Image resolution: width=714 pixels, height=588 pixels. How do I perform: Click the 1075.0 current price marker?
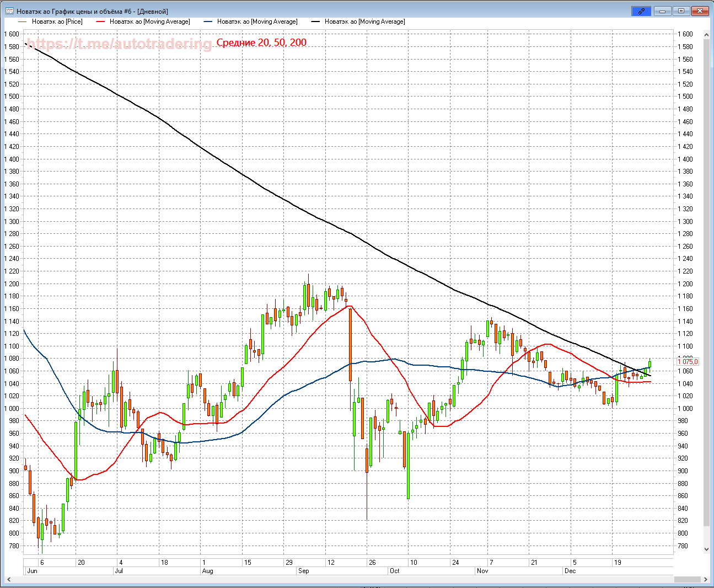pyautogui.click(x=688, y=362)
